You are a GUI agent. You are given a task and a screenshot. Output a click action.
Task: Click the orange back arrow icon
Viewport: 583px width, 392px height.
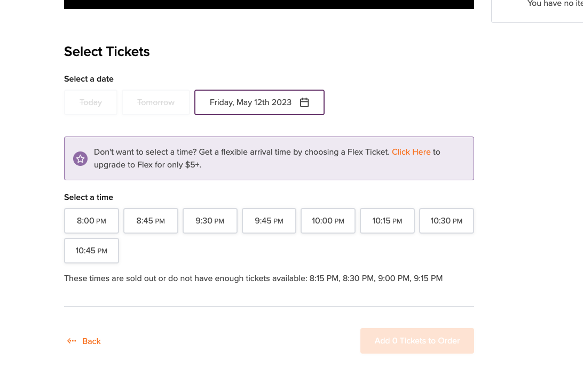[x=72, y=341]
